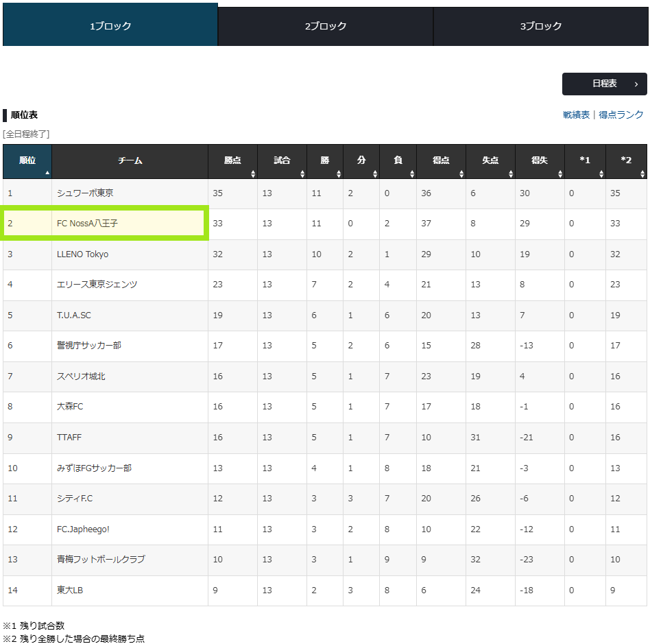Image resolution: width=650 pixels, height=644 pixels.
Task: Open the 戦績表 link
Action: (576, 115)
